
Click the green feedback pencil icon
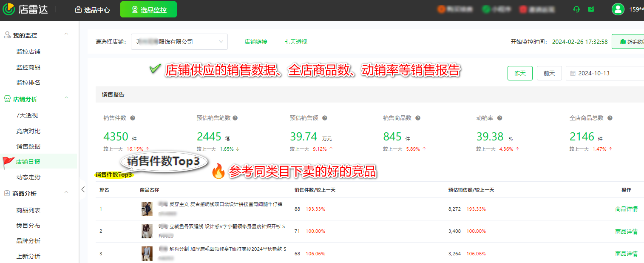pos(591,9)
